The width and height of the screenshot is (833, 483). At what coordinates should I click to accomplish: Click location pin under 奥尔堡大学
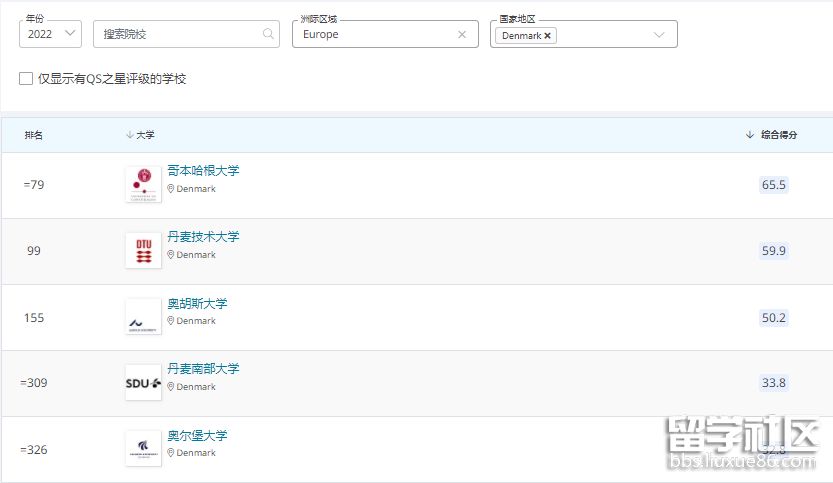click(171, 453)
